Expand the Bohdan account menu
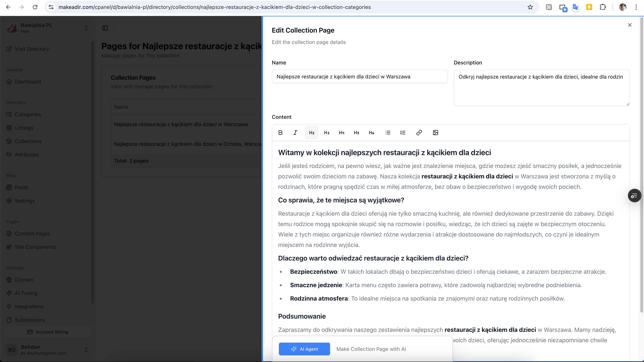644x362 pixels. click(86, 350)
